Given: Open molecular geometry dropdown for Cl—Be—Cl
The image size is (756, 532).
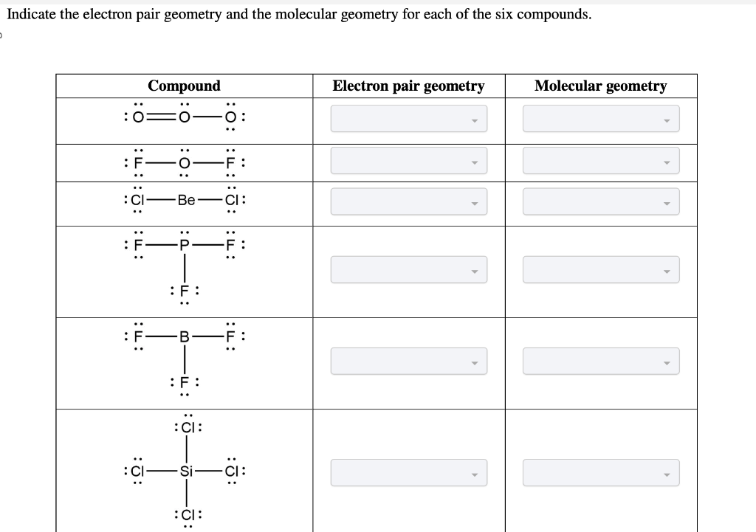Looking at the screenshot, I should pos(601,201).
